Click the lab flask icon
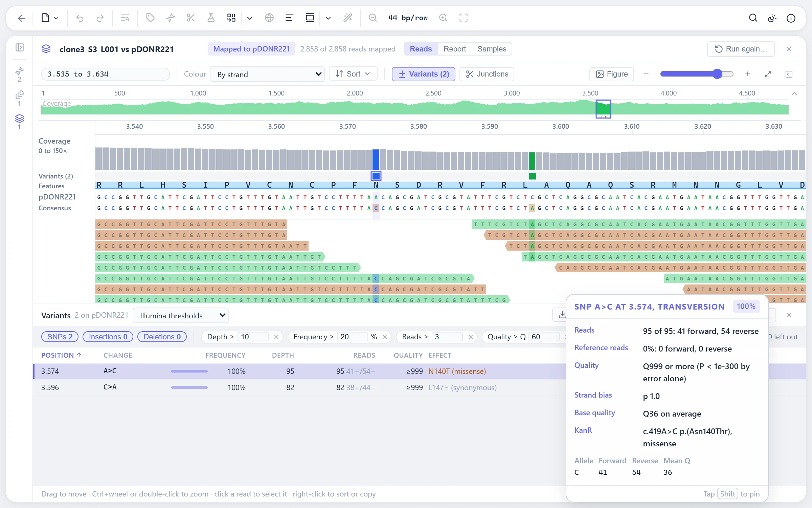This screenshot has width=812, height=508. pyautogui.click(x=211, y=18)
